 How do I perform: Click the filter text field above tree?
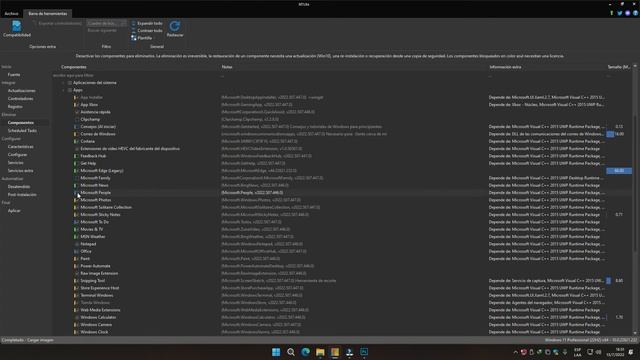point(135,76)
